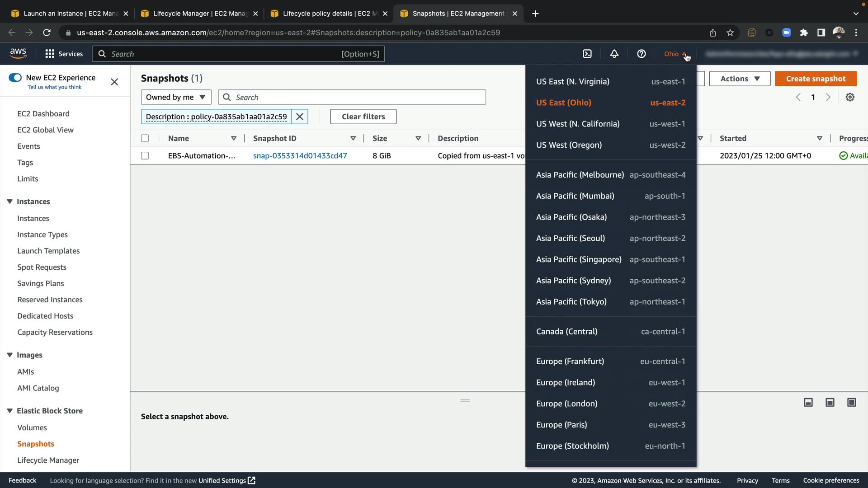
Task: Open snapshot snap-0353314d01433cd47 link
Action: click(x=300, y=155)
